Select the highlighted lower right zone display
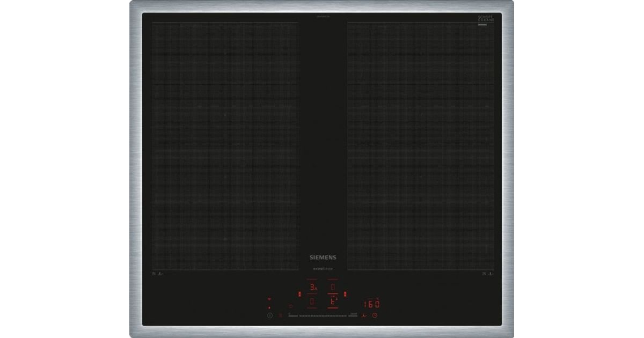 click(x=333, y=303)
